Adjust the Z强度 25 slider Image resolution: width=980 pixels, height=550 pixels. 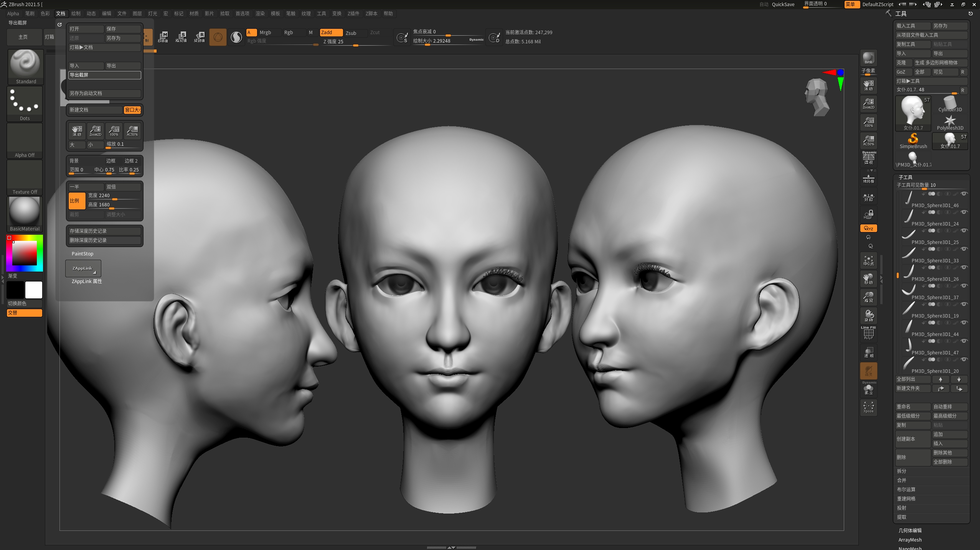click(x=356, y=42)
